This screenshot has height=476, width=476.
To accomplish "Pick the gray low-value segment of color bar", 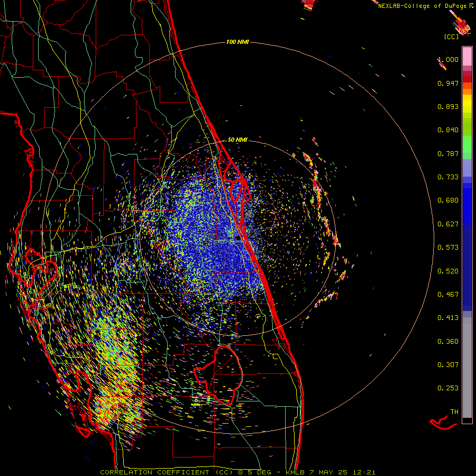I will pyautogui.click(x=467, y=368).
